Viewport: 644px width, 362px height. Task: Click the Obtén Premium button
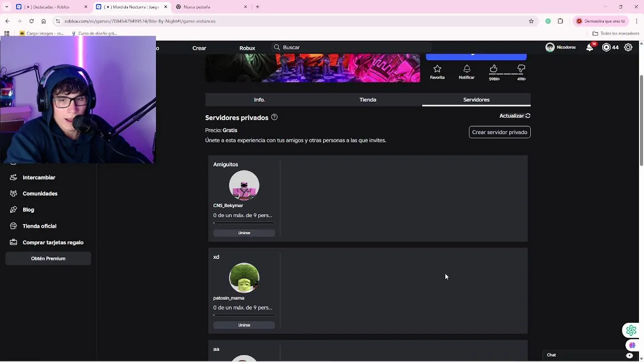pyautogui.click(x=48, y=258)
